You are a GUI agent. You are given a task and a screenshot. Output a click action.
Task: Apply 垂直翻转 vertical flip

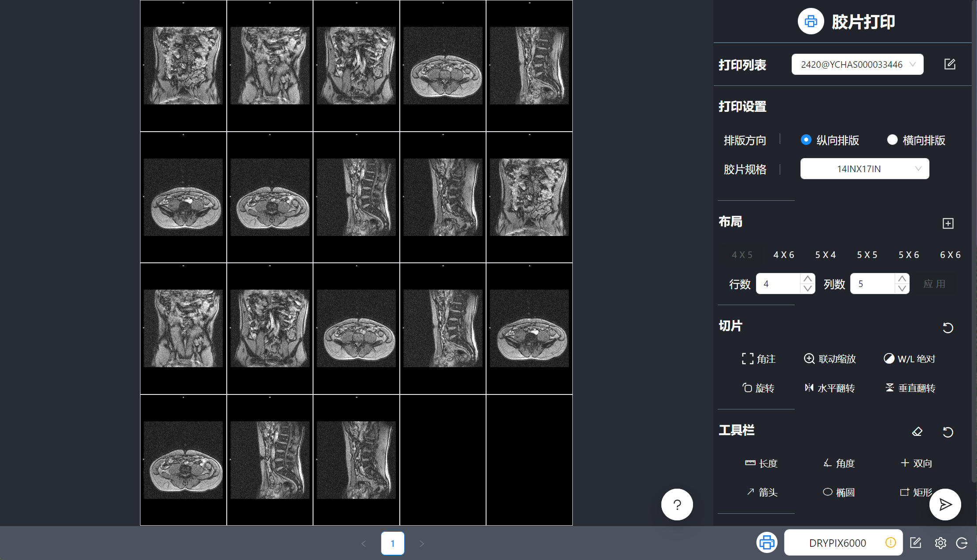click(910, 388)
